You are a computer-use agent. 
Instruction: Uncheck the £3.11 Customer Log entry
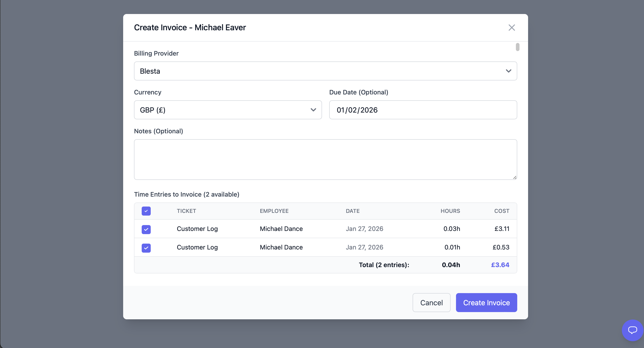146,229
